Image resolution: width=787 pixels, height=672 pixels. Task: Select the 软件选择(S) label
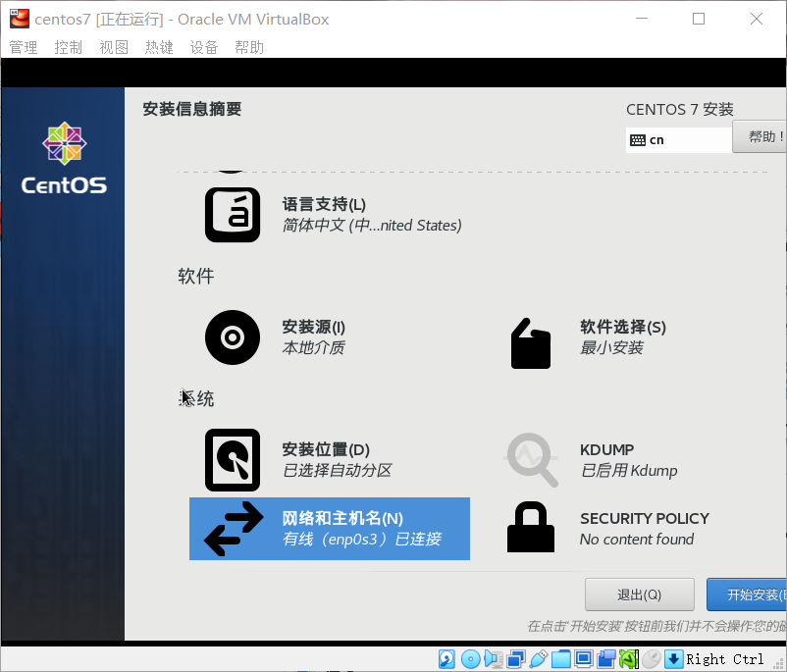point(623,327)
